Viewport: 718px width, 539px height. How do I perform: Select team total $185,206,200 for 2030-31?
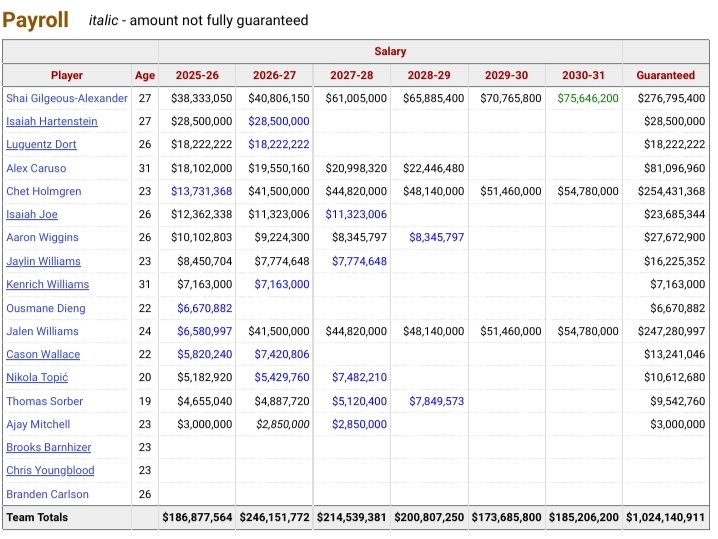[x=584, y=517]
